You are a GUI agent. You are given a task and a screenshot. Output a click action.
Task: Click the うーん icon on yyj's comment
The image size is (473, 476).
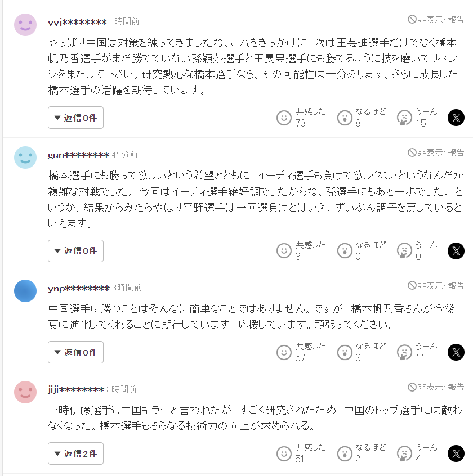404,118
